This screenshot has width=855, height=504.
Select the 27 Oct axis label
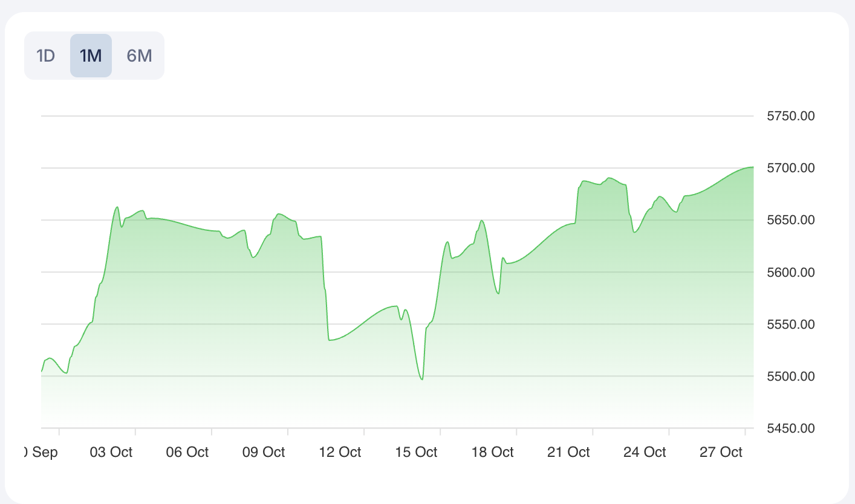(x=721, y=452)
